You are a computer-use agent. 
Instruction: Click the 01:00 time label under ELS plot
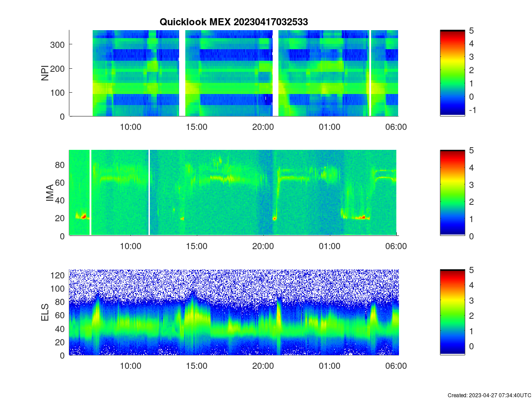(330, 366)
